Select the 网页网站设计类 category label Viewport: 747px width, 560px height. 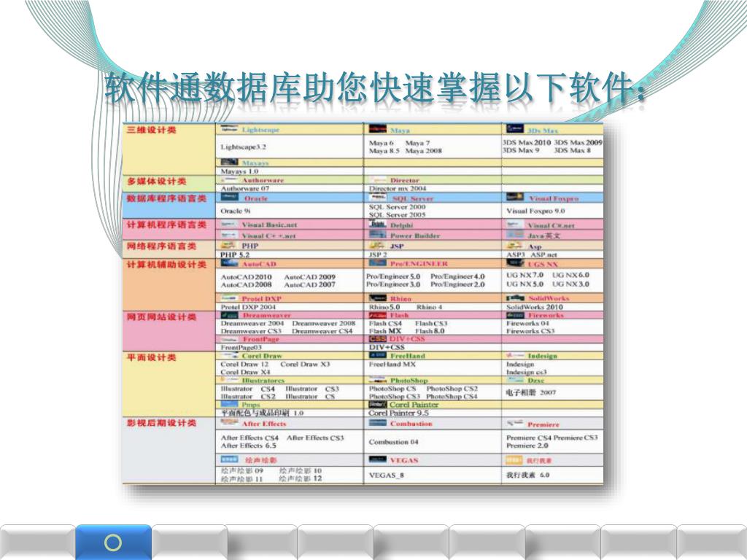[161, 316]
